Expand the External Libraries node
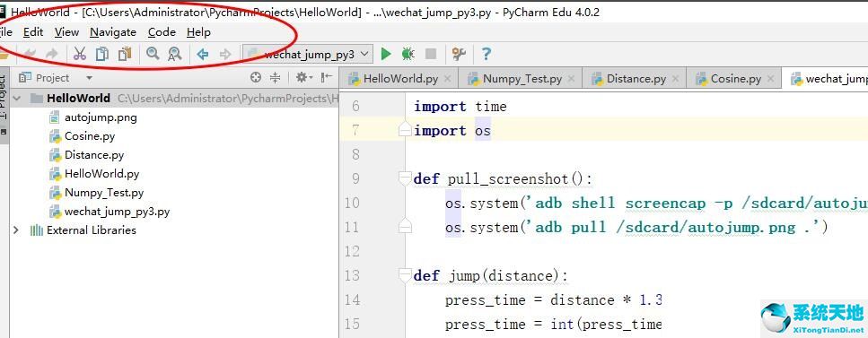868x338 pixels. [15, 230]
